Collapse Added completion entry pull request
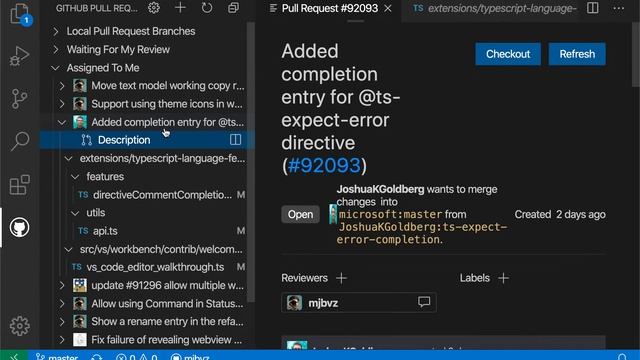The height and width of the screenshot is (360, 640). pyautogui.click(x=62, y=122)
